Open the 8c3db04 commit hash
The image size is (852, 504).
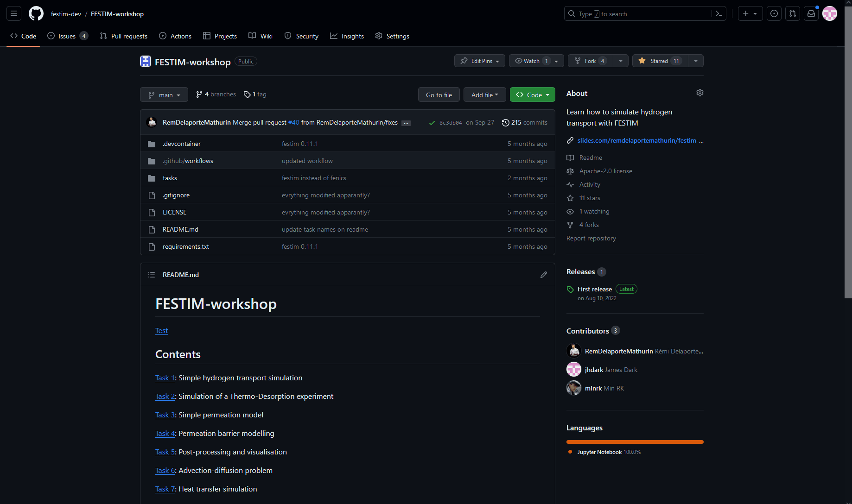pyautogui.click(x=451, y=123)
